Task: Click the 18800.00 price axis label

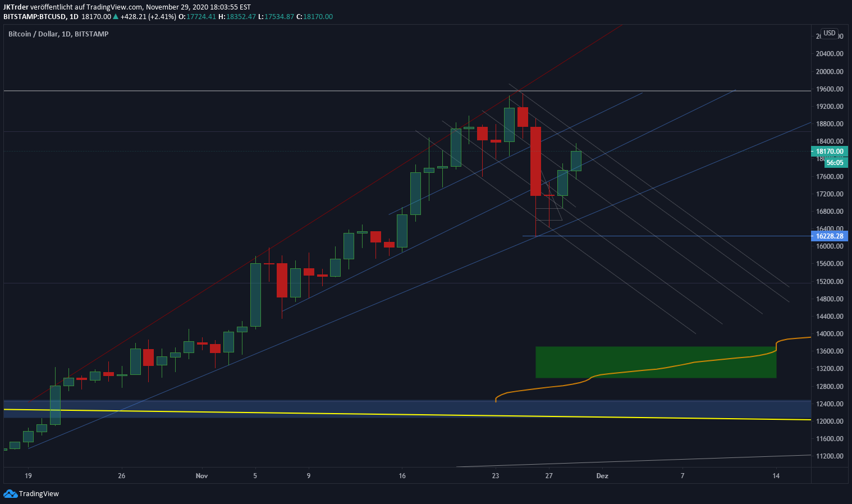Action: click(x=830, y=124)
